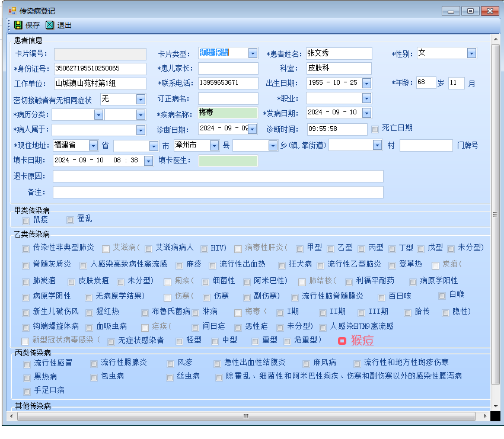
Task: Click the 退出 toolbar item
Action: [x=64, y=25]
